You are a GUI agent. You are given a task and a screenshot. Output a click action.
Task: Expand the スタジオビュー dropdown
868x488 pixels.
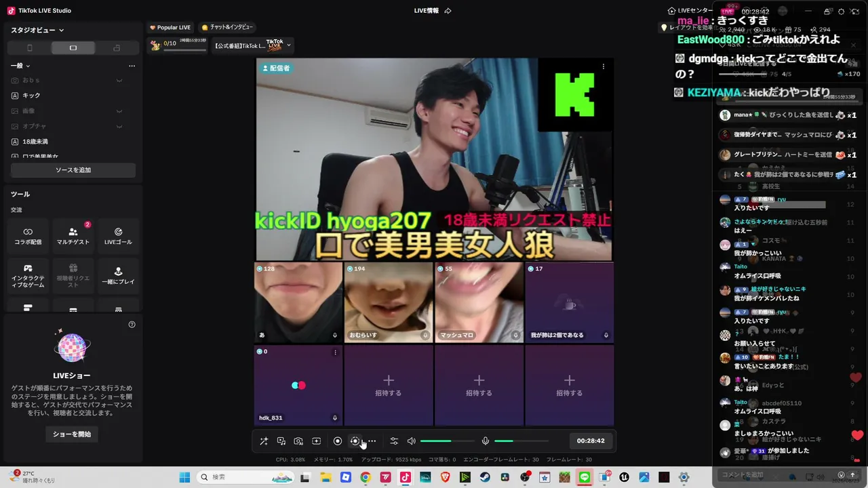[x=37, y=30]
